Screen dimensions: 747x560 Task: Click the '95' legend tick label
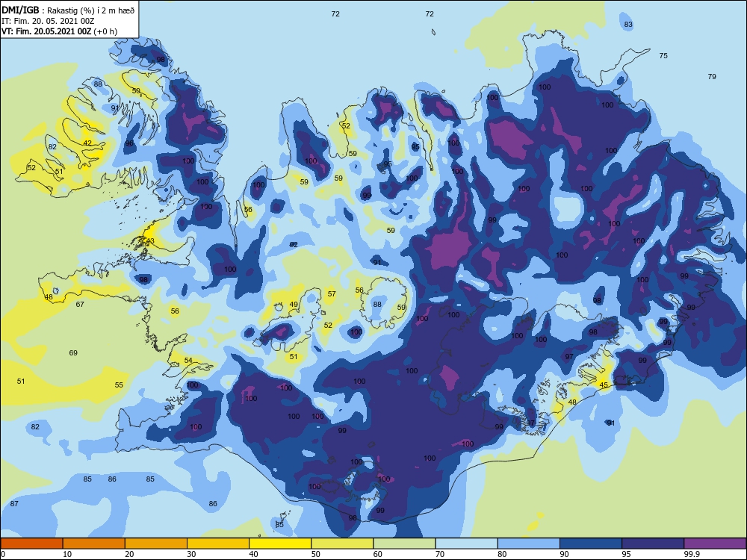click(626, 554)
